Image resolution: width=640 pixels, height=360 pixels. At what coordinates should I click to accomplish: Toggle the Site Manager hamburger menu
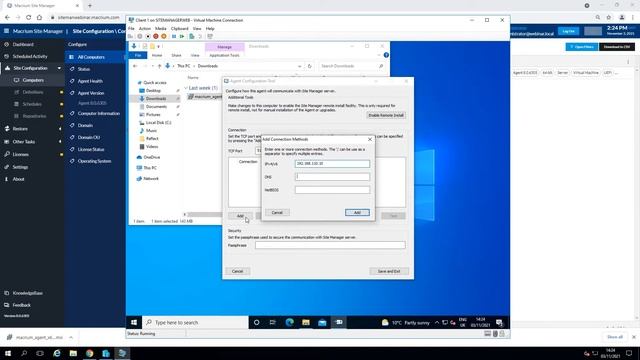[6, 31]
